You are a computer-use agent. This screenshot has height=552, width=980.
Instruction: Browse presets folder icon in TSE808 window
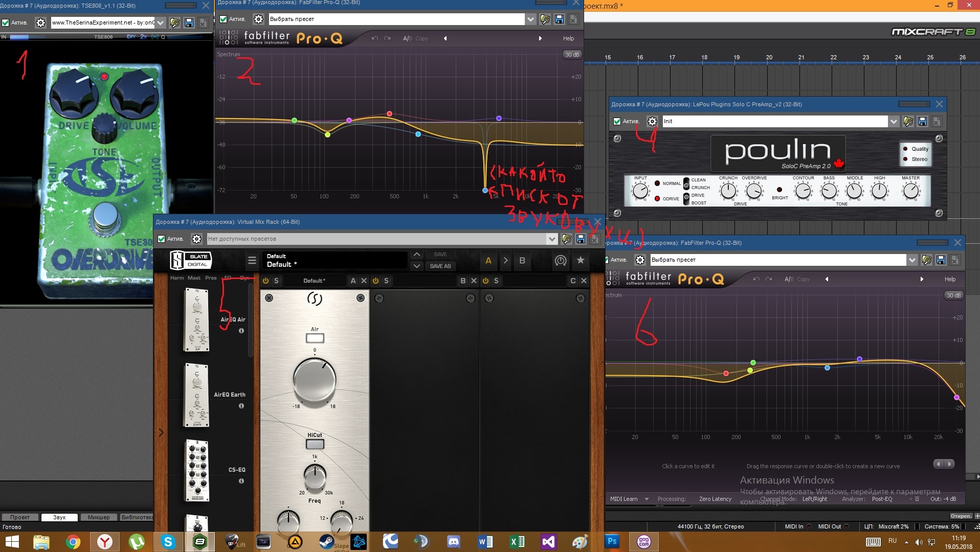pyautogui.click(x=174, y=22)
